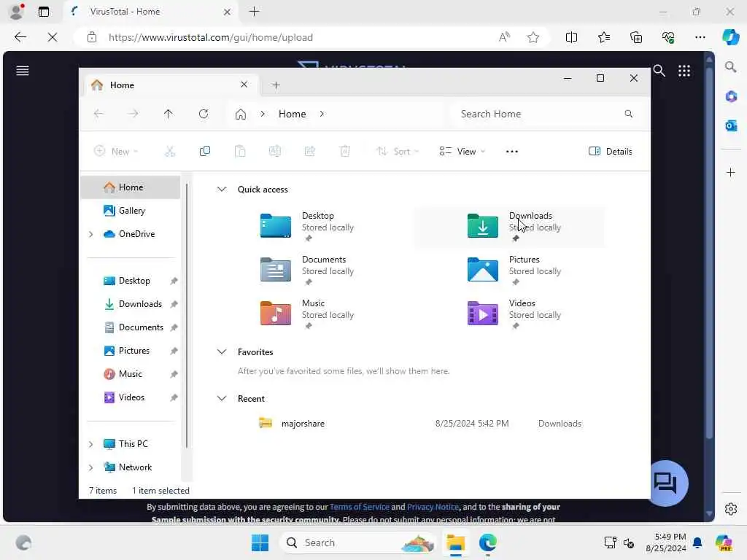Click the File Explorer forward arrow

(x=133, y=114)
